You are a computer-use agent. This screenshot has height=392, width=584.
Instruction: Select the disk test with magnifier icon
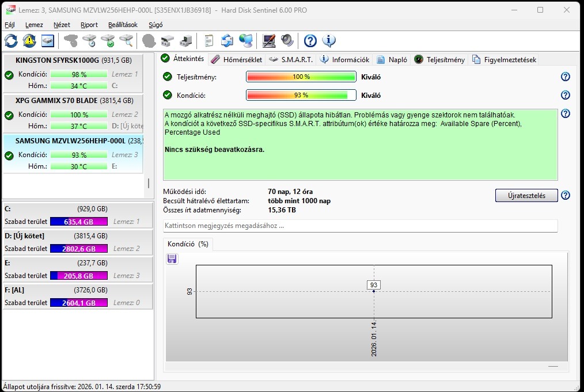[127, 41]
